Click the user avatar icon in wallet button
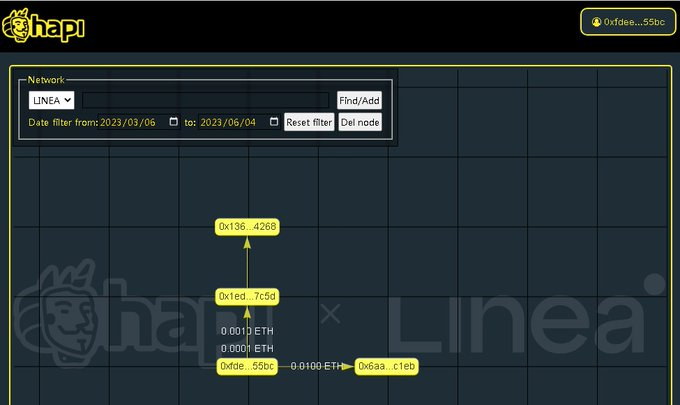Image resolution: width=680 pixels, height=405 pixels. coord(596,22)
